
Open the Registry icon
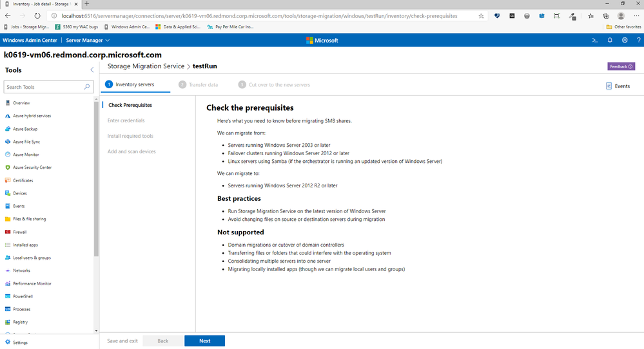coord(7,322)
